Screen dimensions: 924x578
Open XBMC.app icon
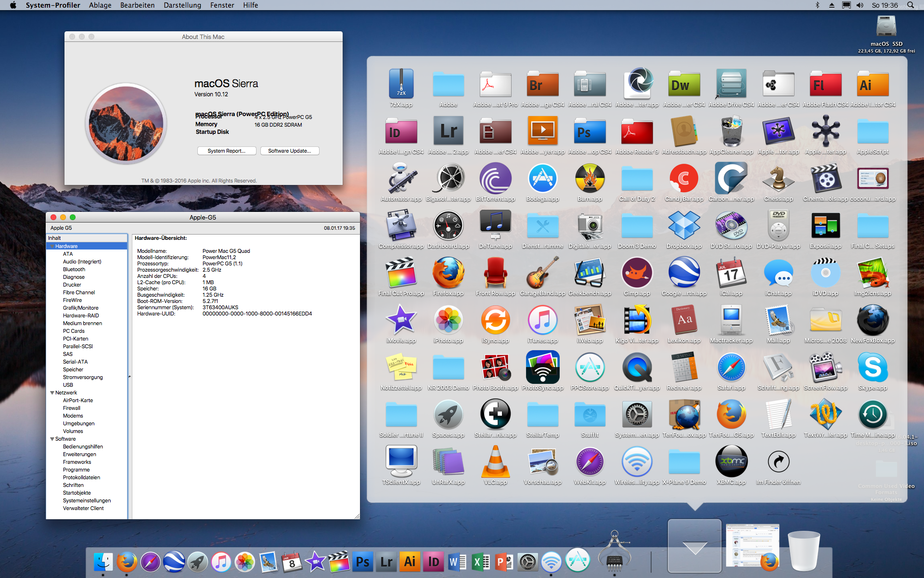coord(731,461)
